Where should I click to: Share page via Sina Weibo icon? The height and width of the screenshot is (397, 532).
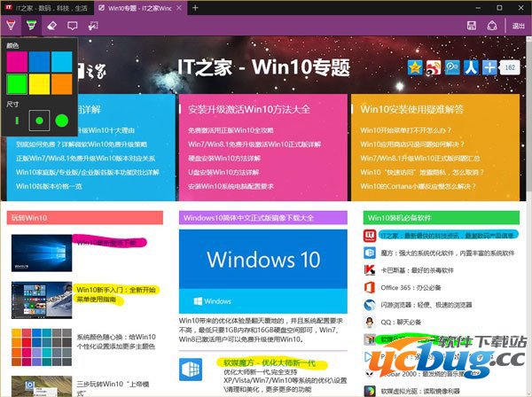coord(434,67)
